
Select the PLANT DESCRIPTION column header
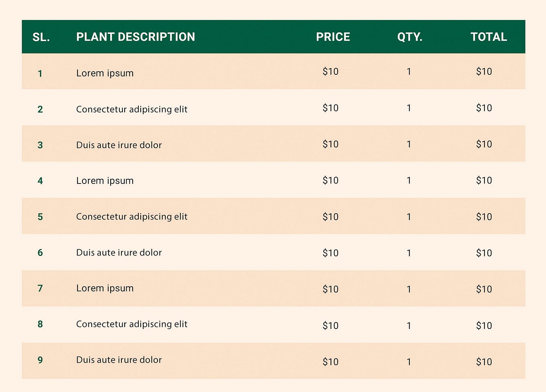135,37
